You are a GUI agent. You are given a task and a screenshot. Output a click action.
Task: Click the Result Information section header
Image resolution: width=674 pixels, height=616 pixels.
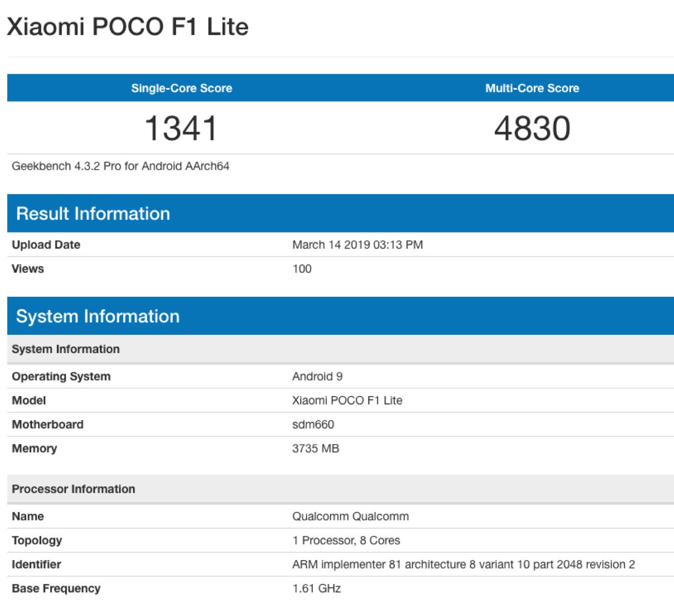click(x=93, y=213)
